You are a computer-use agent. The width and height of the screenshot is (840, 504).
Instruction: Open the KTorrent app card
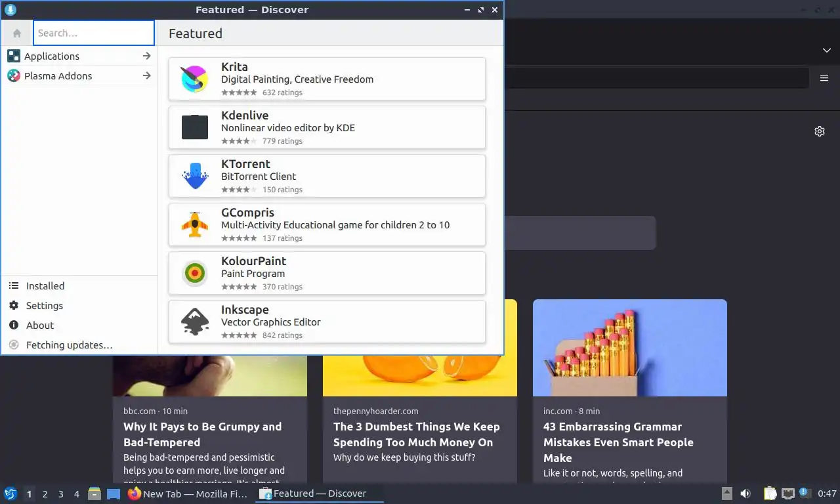pyautogui.click(x=327, y=176)
